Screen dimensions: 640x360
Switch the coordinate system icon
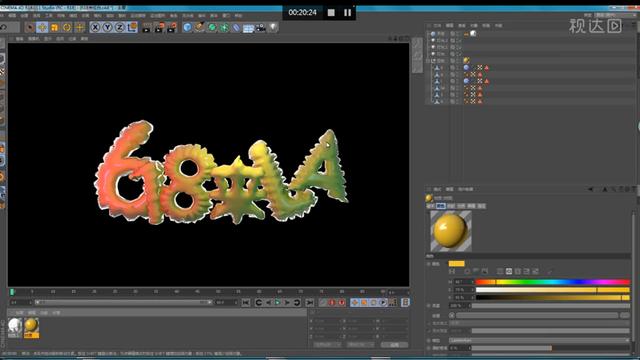(x=132, y=27)
